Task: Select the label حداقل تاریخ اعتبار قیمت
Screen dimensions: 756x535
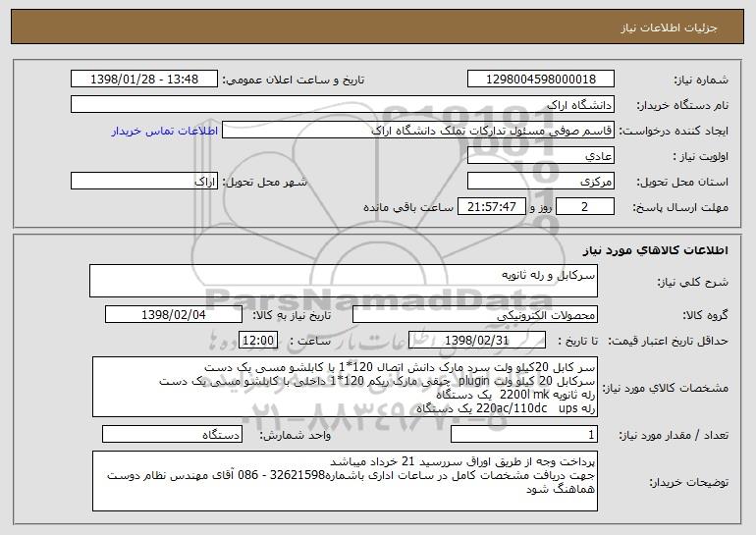Action: pyautogui.click(x=669, y=341)
